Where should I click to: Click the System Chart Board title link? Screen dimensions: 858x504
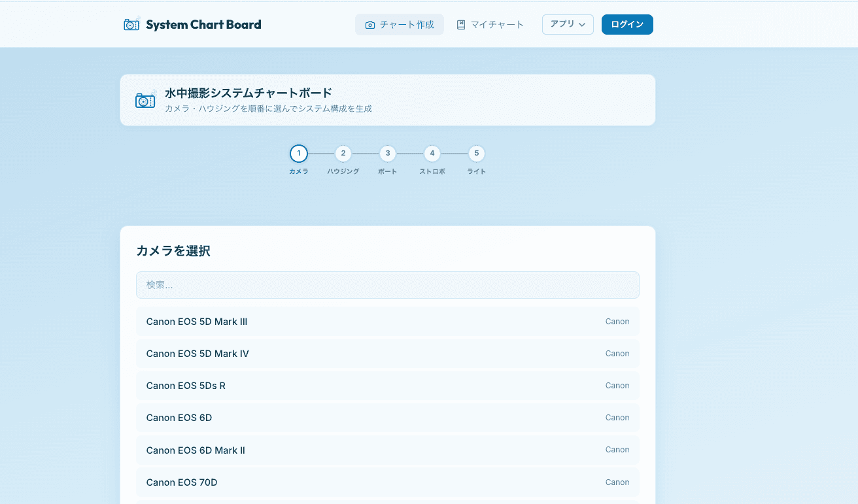203,25
